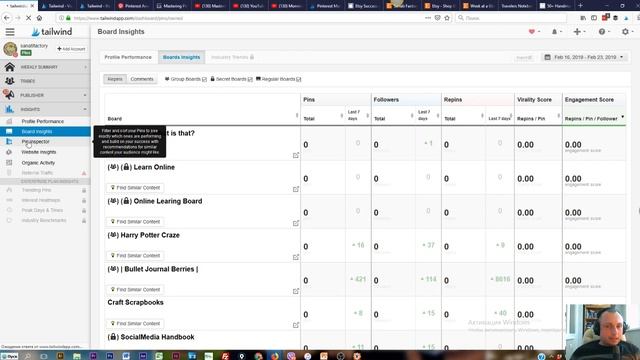Open the locked Industry Trends tab

[x=232, y=57]
